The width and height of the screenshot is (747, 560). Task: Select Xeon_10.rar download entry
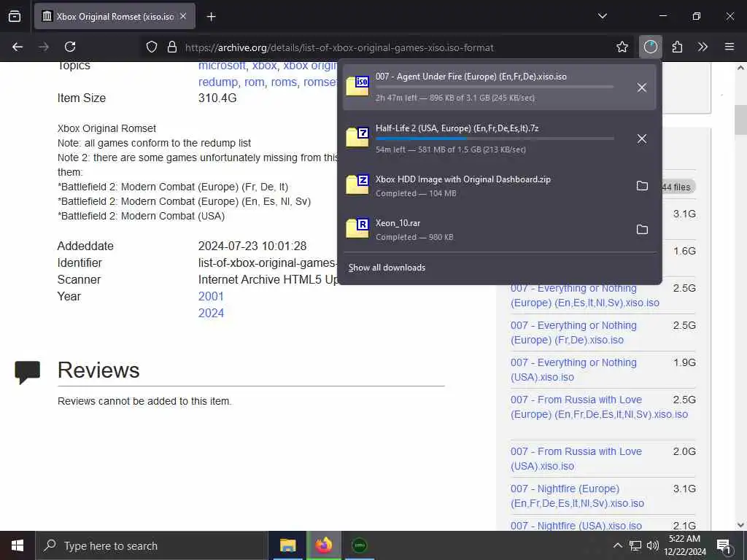[x=499, y=230]
